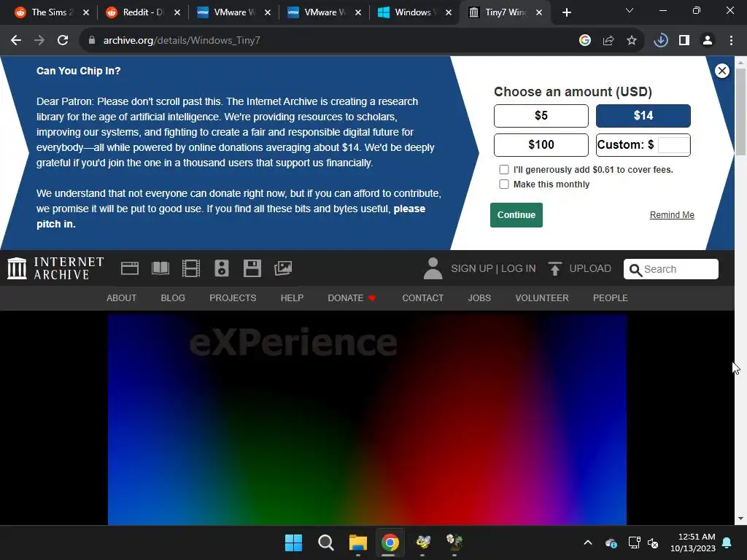Bookmark this page with star icon

click(632, 41)
